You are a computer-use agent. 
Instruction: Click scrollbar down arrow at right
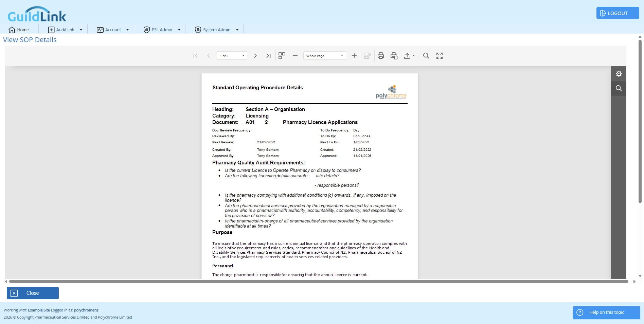point(640,276)
